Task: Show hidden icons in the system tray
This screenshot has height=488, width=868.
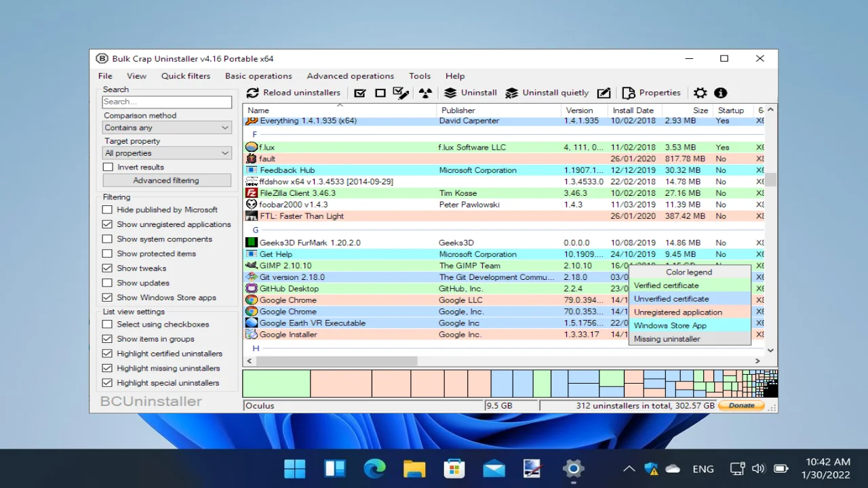Action: point(629,468)
